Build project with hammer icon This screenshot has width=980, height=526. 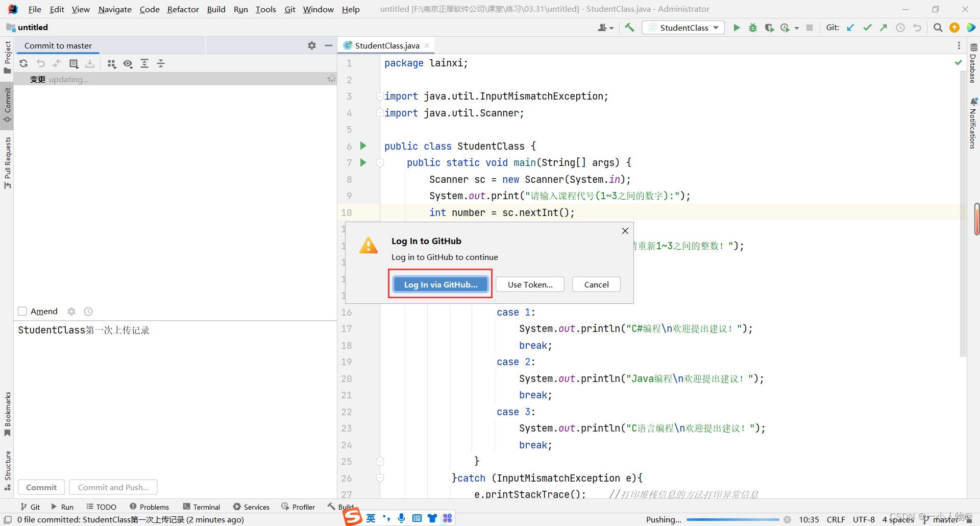click(629, 28)
